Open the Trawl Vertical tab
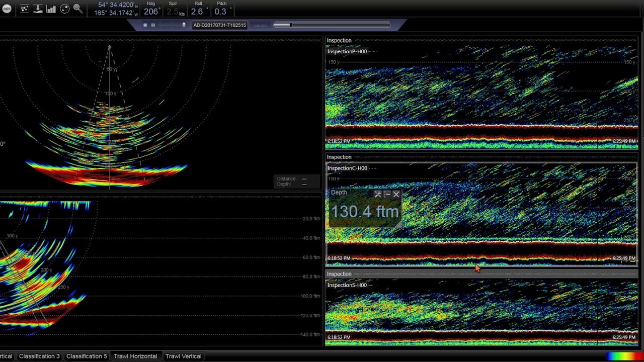This screenshot has width=644, height=362. (183, 356)
